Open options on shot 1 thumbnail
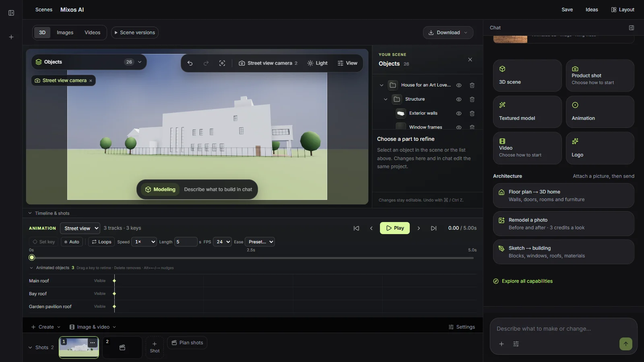 93,343
